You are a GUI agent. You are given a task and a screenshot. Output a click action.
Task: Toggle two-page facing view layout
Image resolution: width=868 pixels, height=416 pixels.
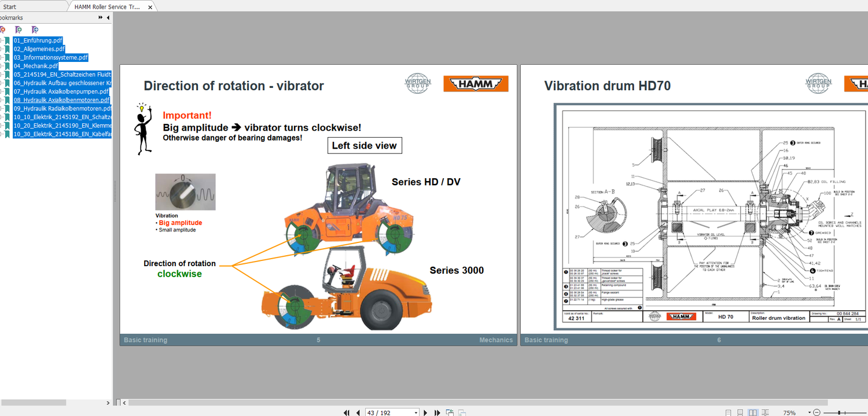point(753,413)
